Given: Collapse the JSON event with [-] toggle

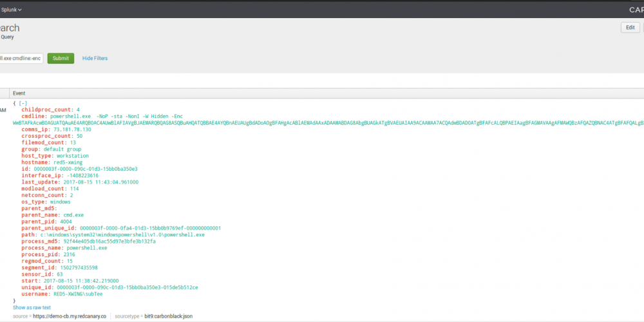Looking at the screenshot, I should (x=23, y=103).
